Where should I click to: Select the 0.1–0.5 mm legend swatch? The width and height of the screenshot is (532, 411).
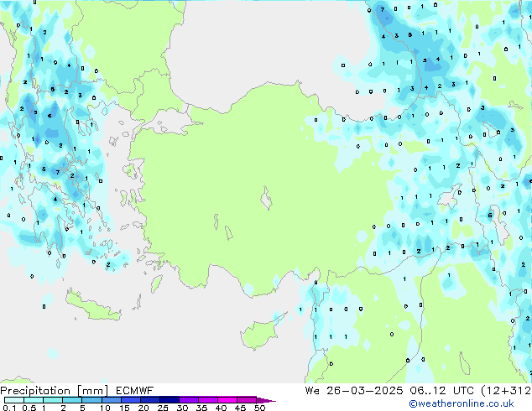14,400
